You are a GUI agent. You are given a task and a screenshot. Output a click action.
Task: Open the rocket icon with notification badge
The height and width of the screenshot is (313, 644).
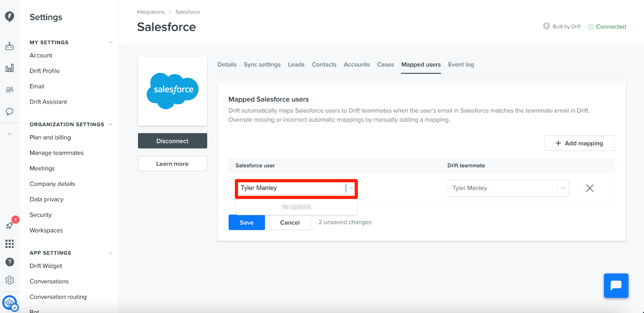pos(10,225)
